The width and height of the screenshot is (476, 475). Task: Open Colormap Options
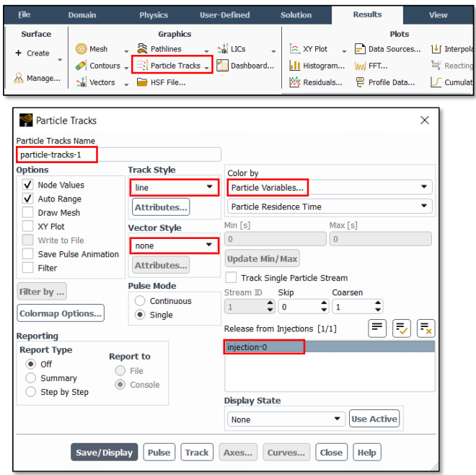point(61,313)
